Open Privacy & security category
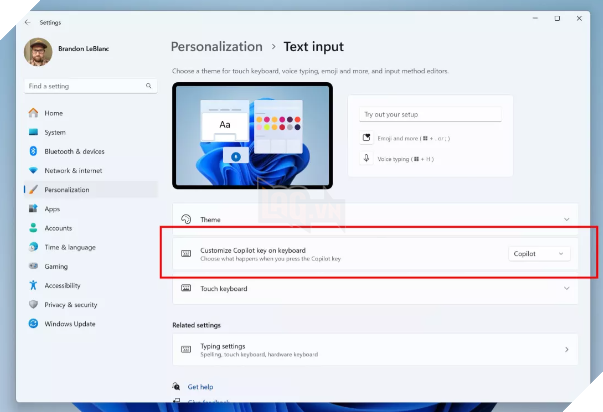This screenshot has height=412, width=603. pyautogui.click(x=91, y=304)
